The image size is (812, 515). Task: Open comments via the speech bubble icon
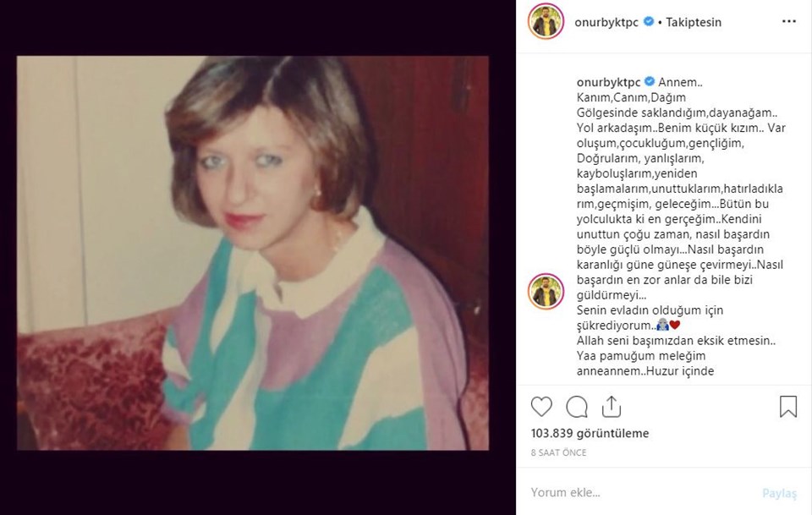(577, 407)
